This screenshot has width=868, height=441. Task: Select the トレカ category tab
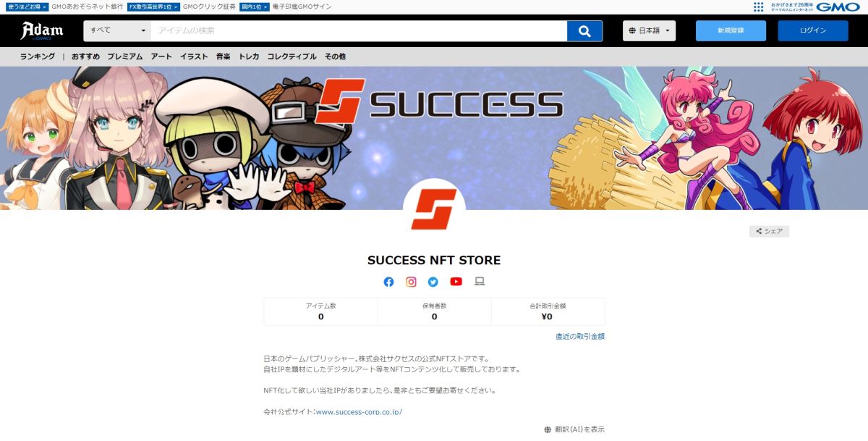[249, 56]
